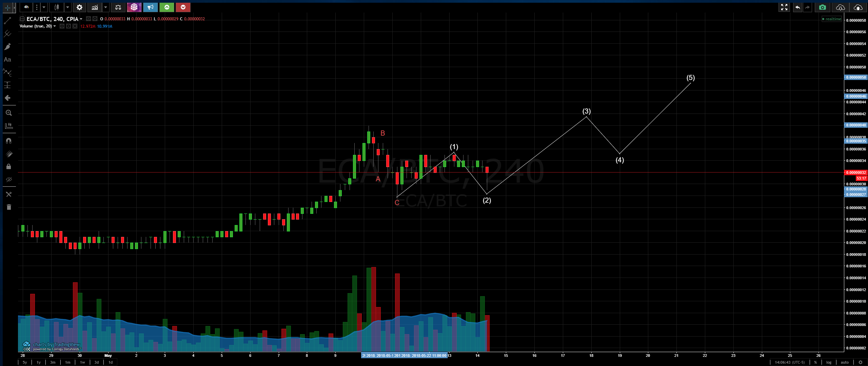The width and height of the screenshot is (868, 366).
Task: Click the red sell arrow button
Action: (x=183, y=7)
